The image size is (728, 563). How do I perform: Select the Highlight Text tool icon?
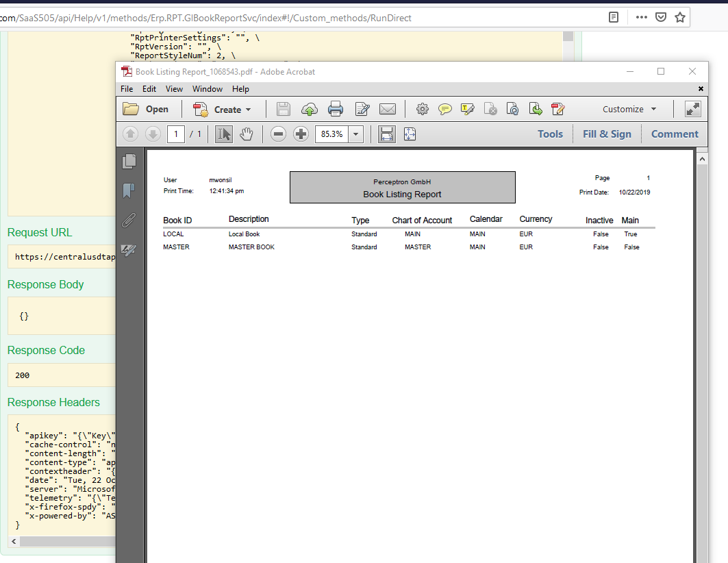[x=467, y=109]
